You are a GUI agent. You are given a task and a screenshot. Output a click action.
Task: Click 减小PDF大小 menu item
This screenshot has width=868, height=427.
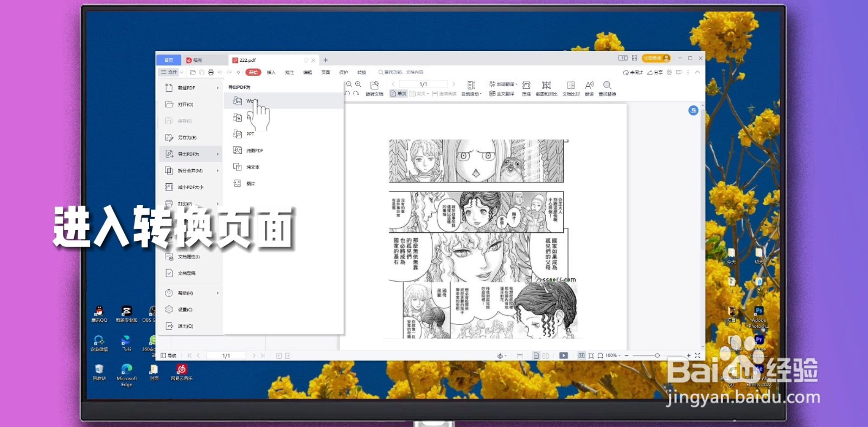[x=191, y=187]
